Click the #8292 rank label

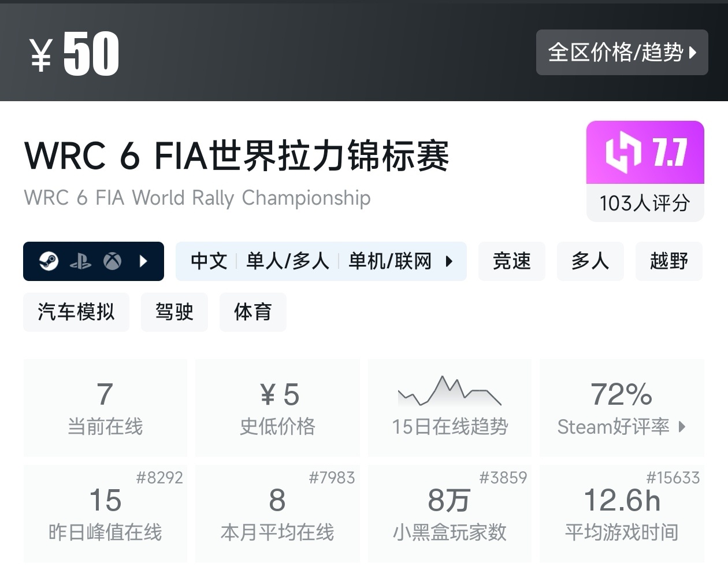coord(159,478)
